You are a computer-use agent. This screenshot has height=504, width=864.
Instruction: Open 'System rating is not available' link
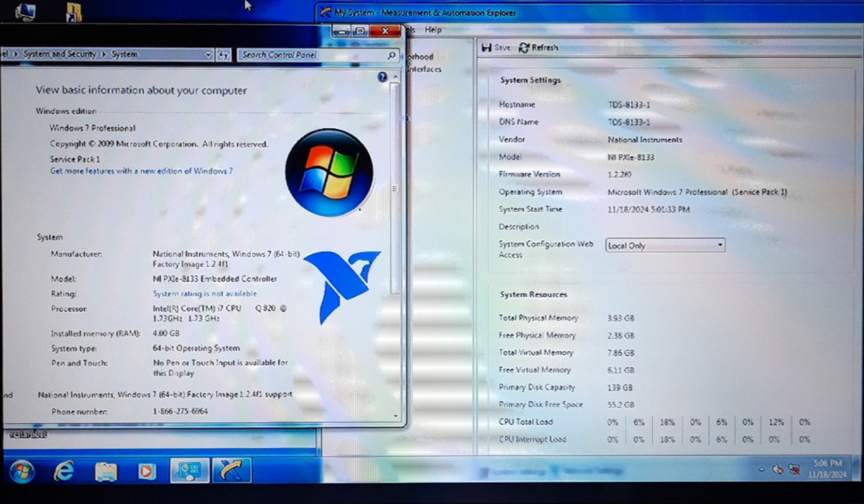(x=204, y=294)
